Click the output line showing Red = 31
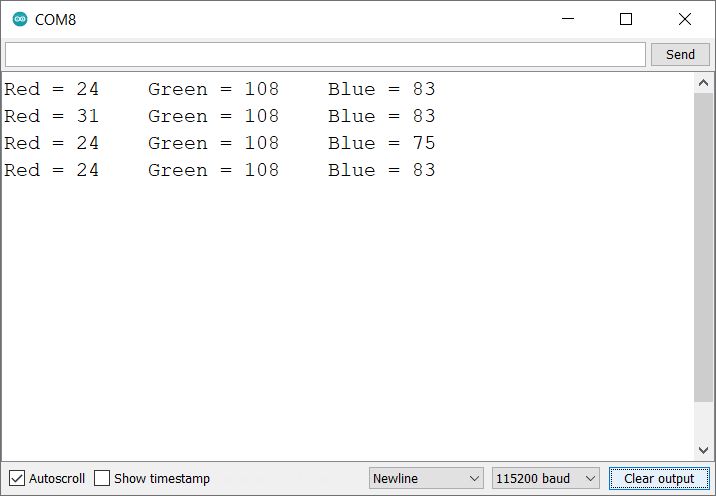716x496 pixels. pos(220,116)
